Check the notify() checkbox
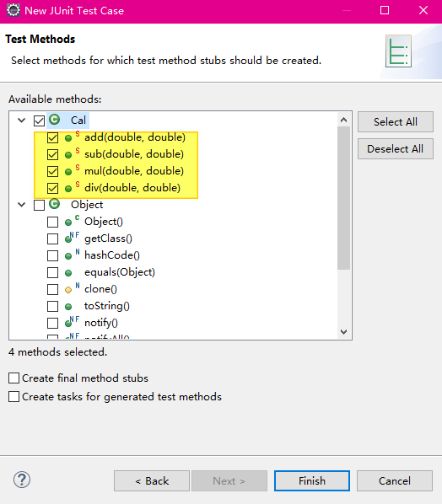Image resolution: width=442 pixels, height=504 pixels. (52, 323)
